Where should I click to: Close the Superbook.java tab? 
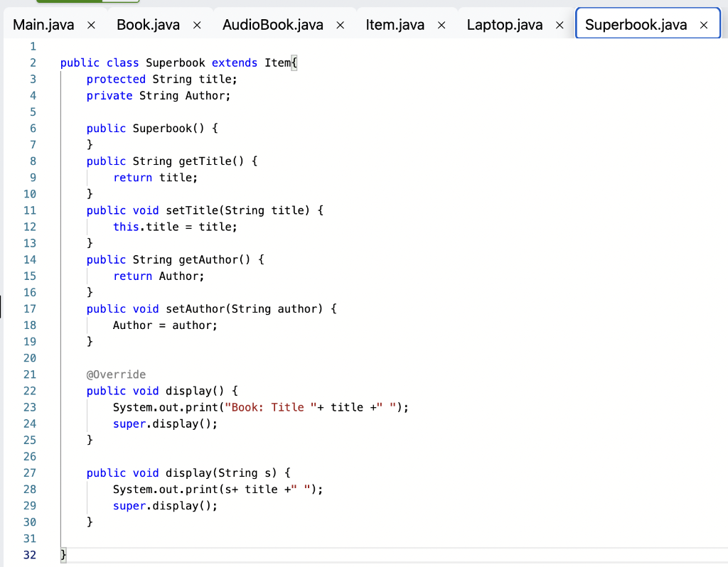tap(704, 23)
